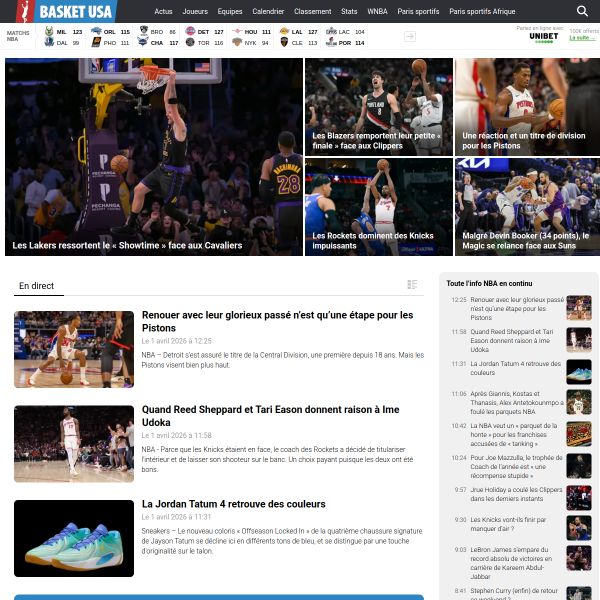The image size is (600, 600).
Task: Open Paris sportifs Afrique page
Action: point(482,11)
